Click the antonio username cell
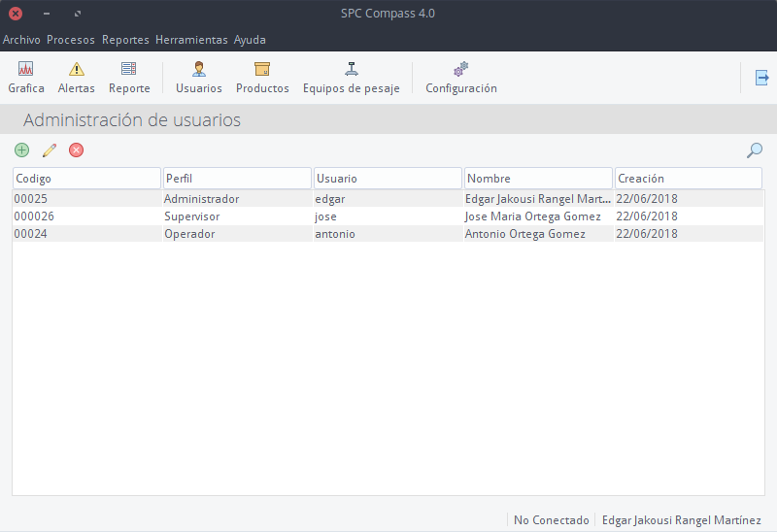Screen dimensions: 777x532 tap(388, 234)
